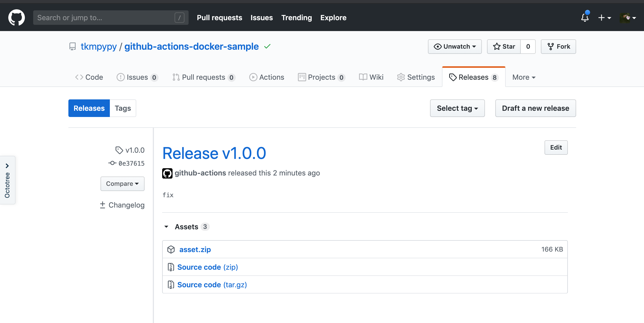
Task: Click the play icon on Actions tab
Action: tap(253, 77)
